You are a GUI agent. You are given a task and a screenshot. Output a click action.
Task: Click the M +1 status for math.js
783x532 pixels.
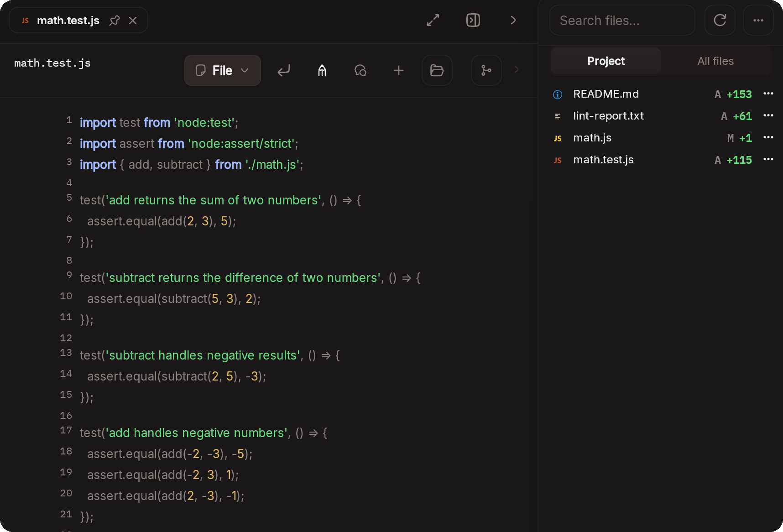[x=740, y=138]
